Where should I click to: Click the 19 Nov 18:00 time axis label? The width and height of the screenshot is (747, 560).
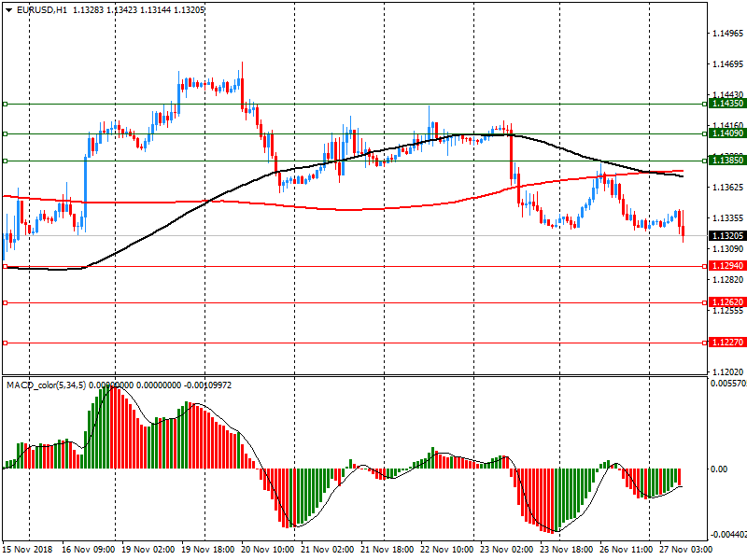(x=207, y=550)
